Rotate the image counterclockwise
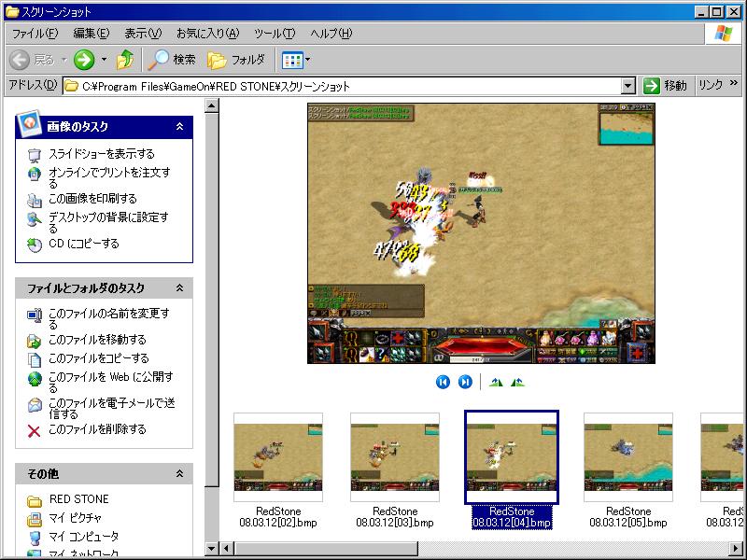Screen dimensions: 747x560 517,382
